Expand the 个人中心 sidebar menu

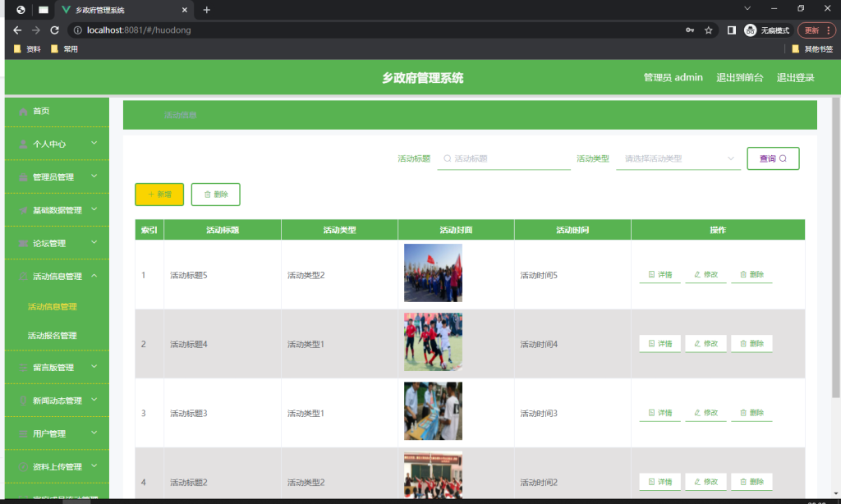pos(57,144)
